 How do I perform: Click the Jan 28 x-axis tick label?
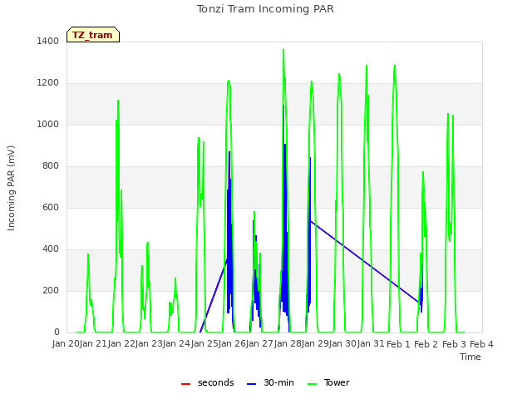click(288, 344)
